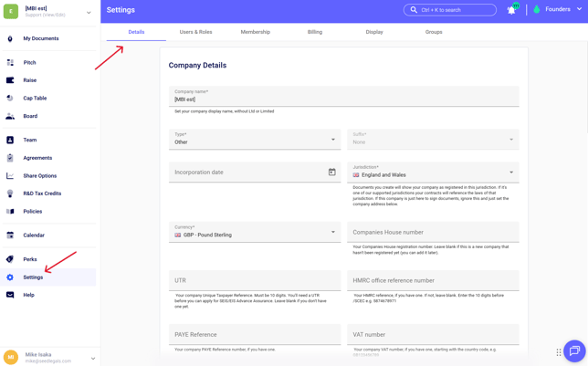The width and height of the screenshot is (588, 366).
Task: Click the R&D Tax Credits icon
Action: (10, 193)
